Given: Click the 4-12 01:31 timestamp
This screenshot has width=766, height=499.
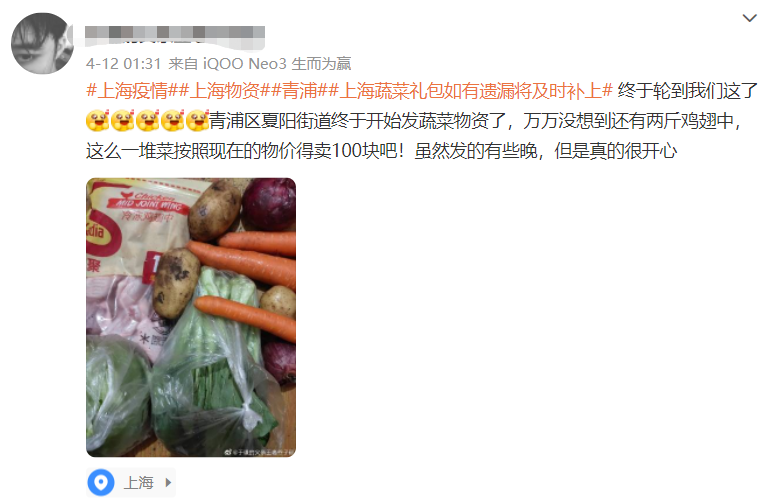Looking at the screenshot, I should (123, 64).
